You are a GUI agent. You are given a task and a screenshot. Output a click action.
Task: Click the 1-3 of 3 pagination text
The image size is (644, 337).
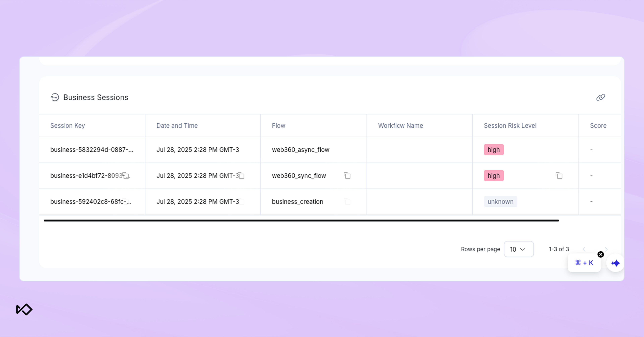pos(559,249)
